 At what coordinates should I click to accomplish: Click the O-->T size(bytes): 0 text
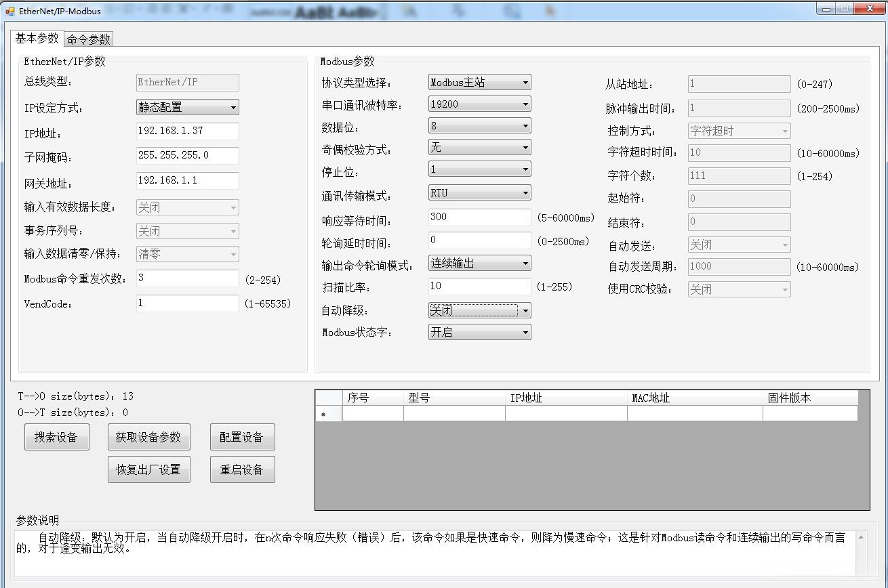coord(73,413)
